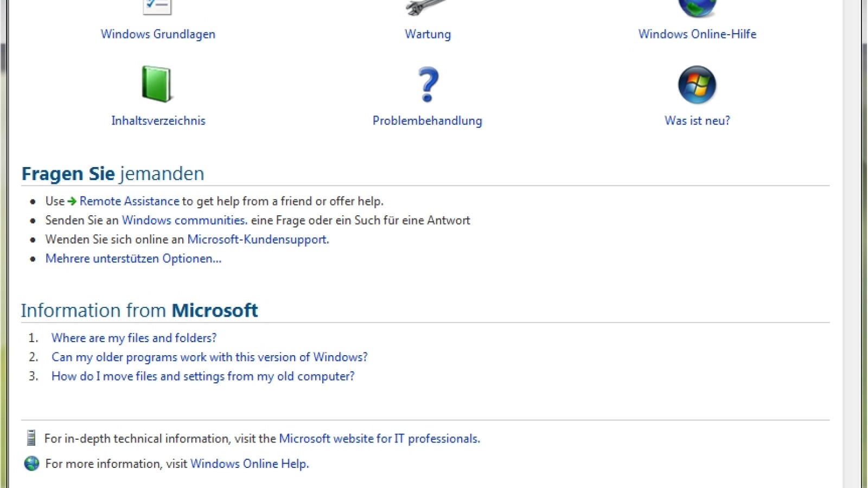Image resolution: width=868 pixels, height=488 pixels.
Task: Open 'Where are my files and folders?'
Action: [x=134, y=338]
